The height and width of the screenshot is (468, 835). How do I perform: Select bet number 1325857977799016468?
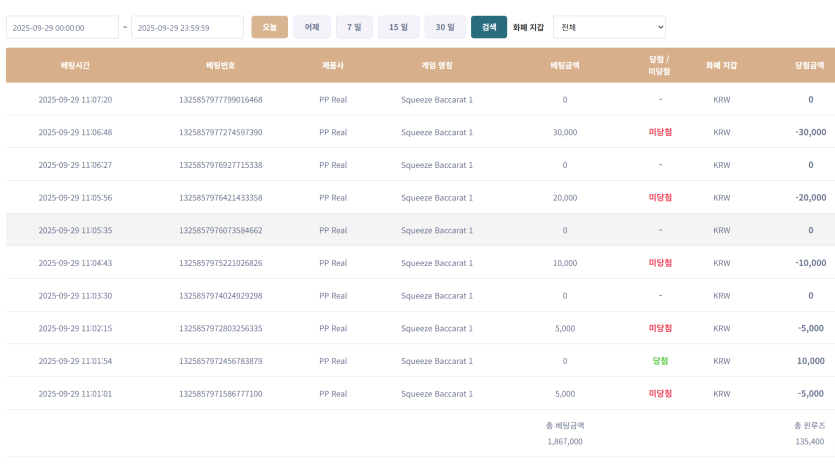pos(220,100)
